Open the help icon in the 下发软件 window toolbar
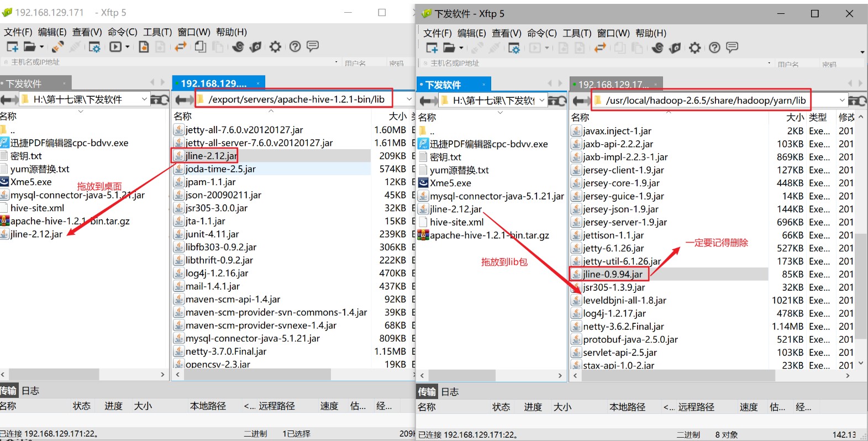This screenshot has height=441, width=868. pos(714,48)
